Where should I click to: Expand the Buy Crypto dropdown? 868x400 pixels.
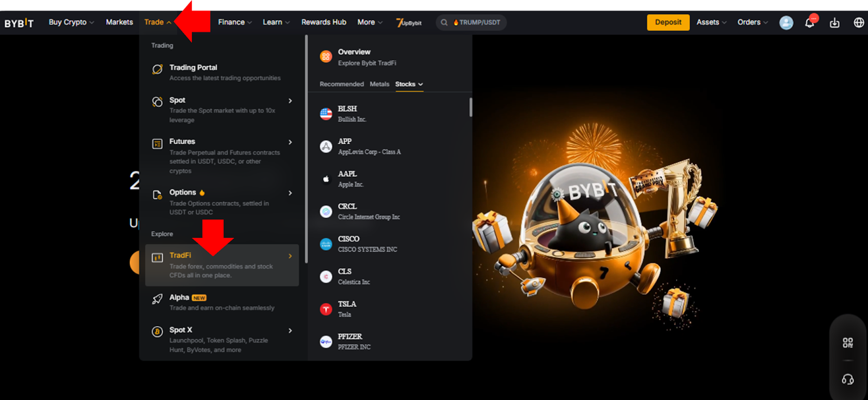71,22
